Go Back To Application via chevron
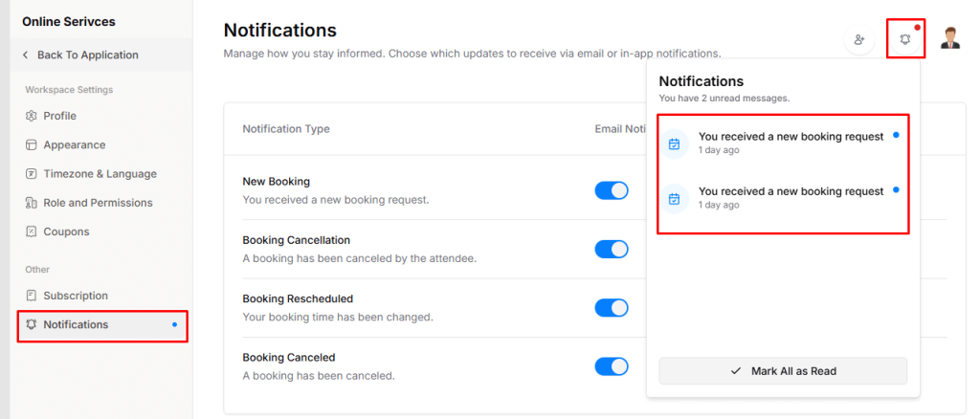The width and height of the screenshot is (980, 419). click(x=26, y=55)
